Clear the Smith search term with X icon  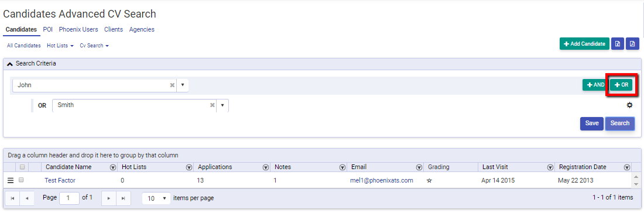pos(213,105)
